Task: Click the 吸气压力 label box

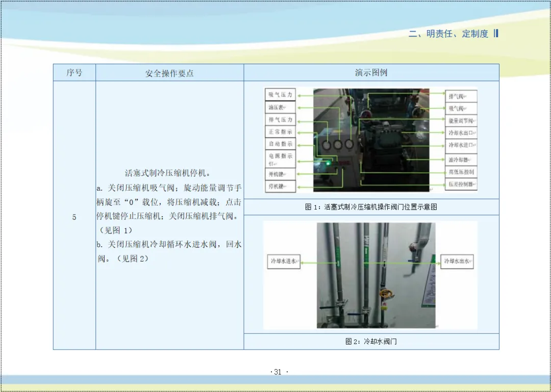Action: 280,94
